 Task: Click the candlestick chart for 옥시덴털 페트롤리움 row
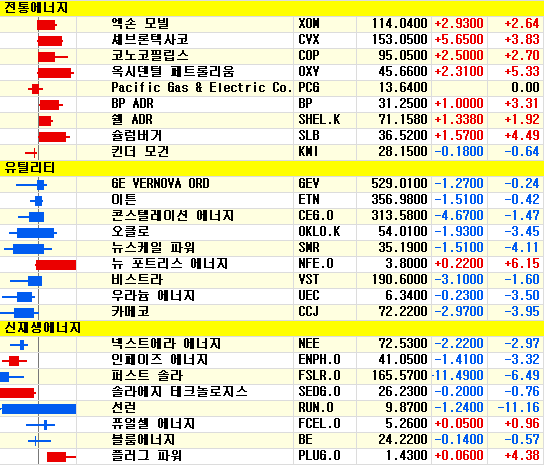[x=56, y=73]
